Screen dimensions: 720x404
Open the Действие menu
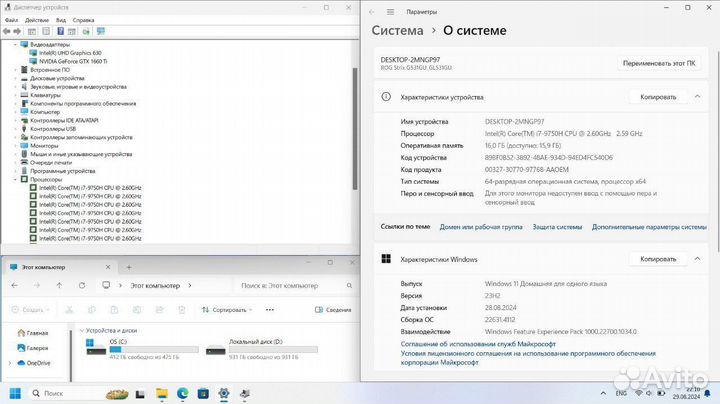[x=37, y=20]
